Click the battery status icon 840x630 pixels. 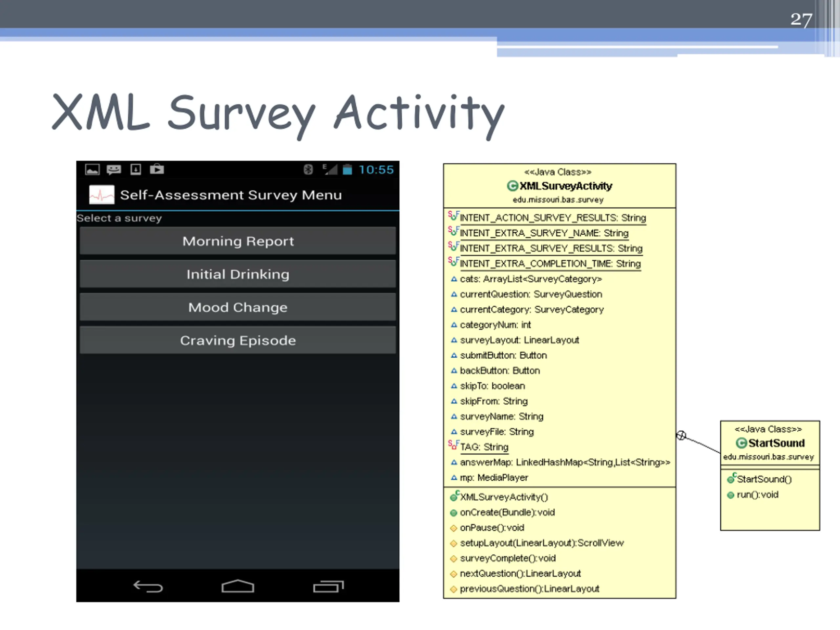(347, 169)
